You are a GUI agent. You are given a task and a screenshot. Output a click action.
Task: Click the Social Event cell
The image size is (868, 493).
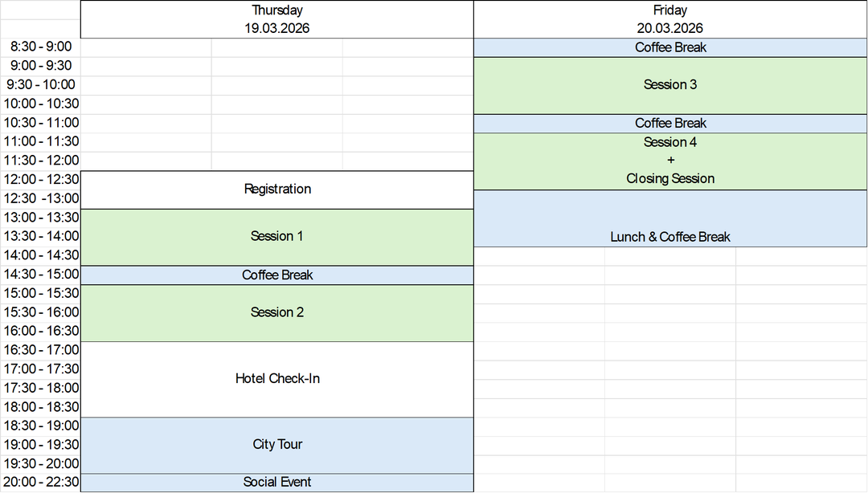277,483
